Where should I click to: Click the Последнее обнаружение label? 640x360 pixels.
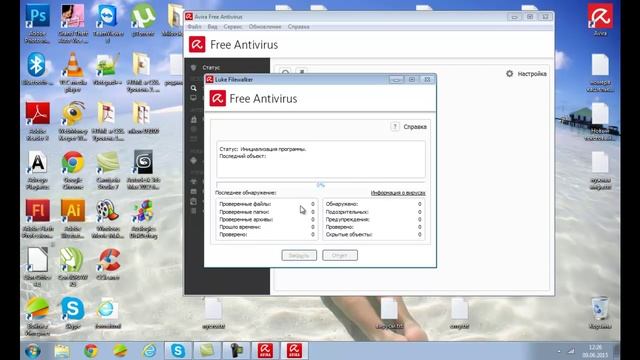tap(245, 193)
